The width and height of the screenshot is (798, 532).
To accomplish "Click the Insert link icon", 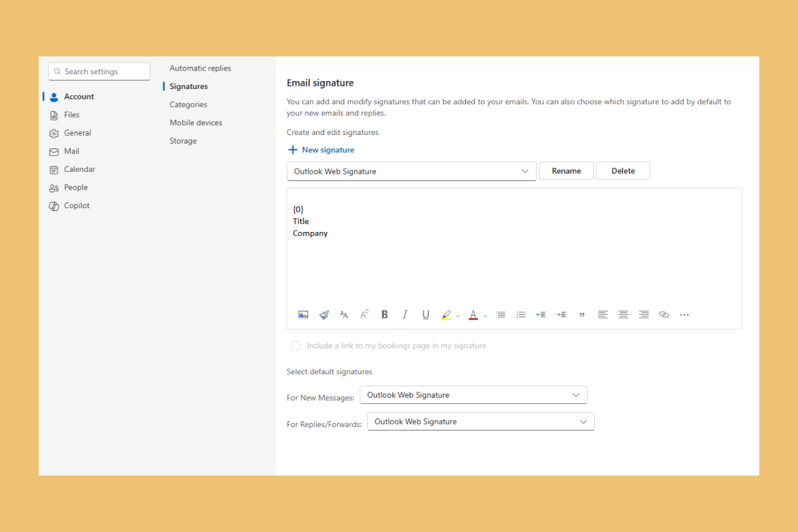I will click(x=664, y=315).
